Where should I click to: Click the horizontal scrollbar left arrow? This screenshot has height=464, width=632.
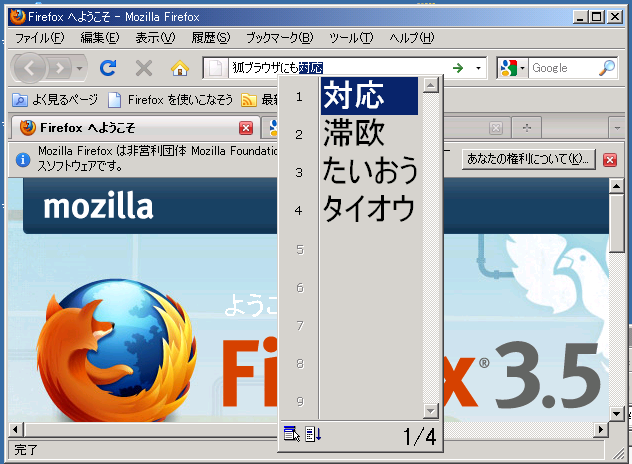pos(16,429)
